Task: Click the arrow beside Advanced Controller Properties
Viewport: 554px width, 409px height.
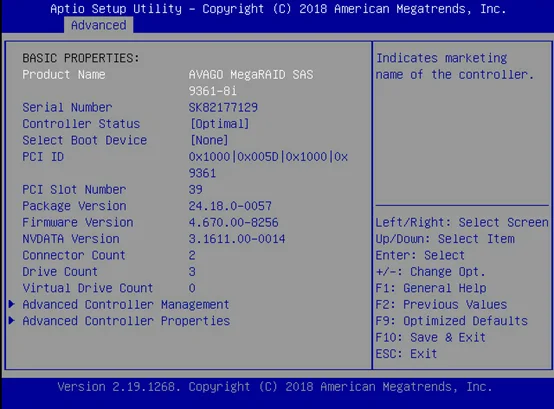Action: (x=12, y=320)
